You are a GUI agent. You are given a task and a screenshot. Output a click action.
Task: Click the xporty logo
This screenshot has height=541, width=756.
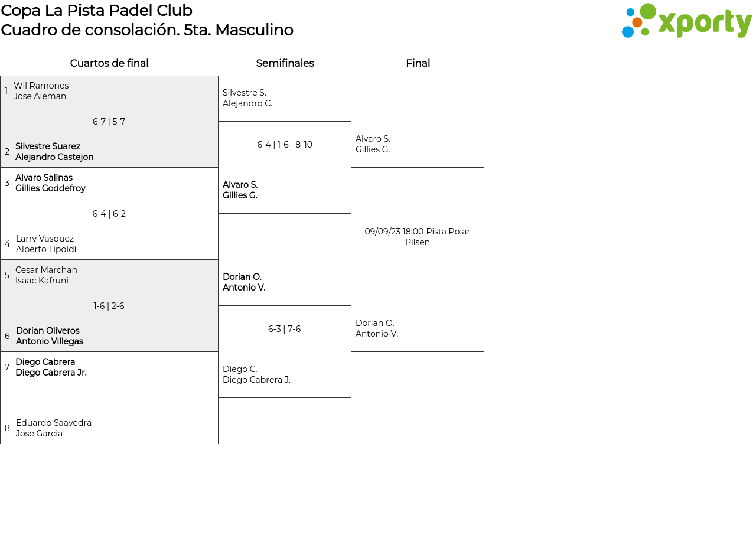click(x=686, y=21)
